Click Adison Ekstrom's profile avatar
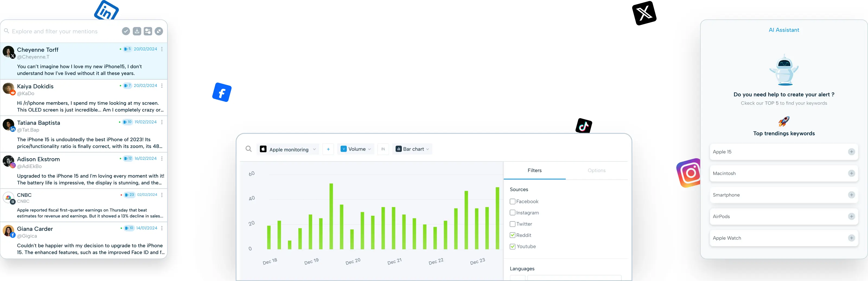Screen dimensions: 868x281 pos(8,161)
